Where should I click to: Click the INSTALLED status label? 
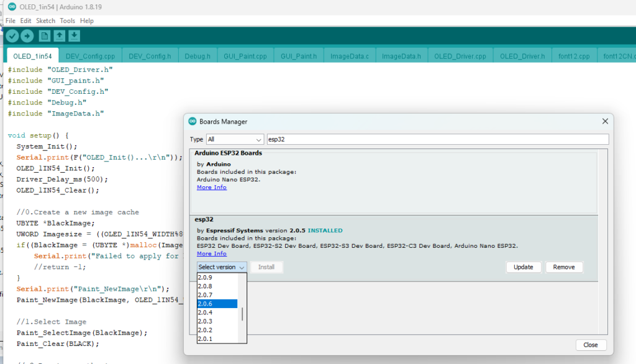click(325, 230)
